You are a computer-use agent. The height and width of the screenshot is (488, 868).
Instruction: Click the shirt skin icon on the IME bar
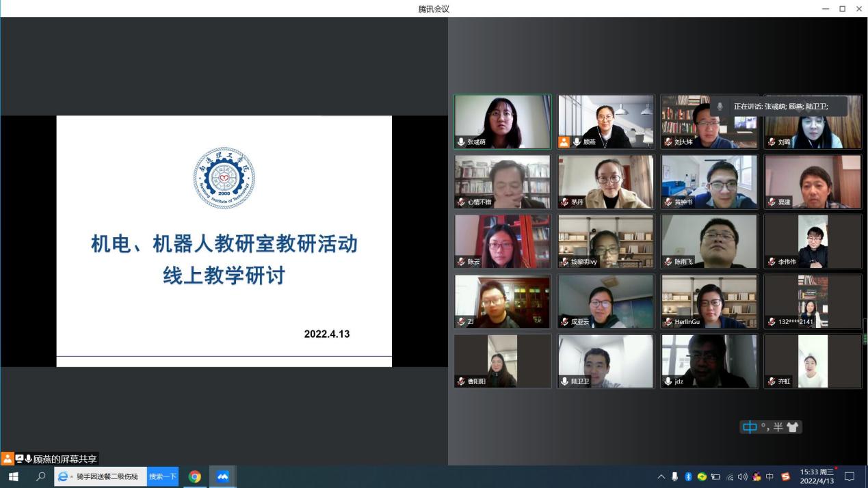pos(793,427)
